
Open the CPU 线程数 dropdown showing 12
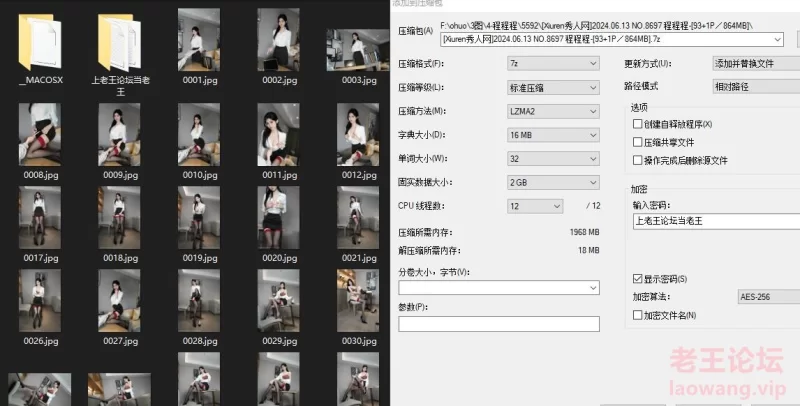point(535,206)
